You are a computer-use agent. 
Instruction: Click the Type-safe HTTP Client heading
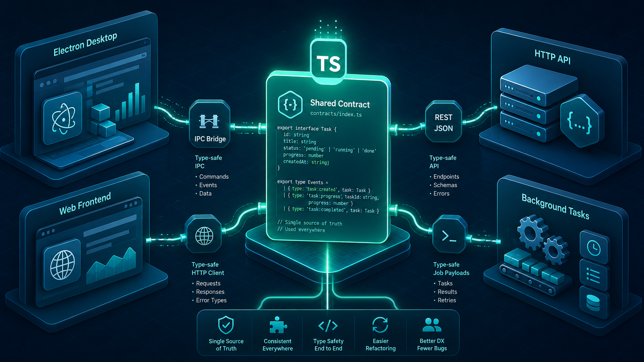pyautogui.click(x=208, y=269)
